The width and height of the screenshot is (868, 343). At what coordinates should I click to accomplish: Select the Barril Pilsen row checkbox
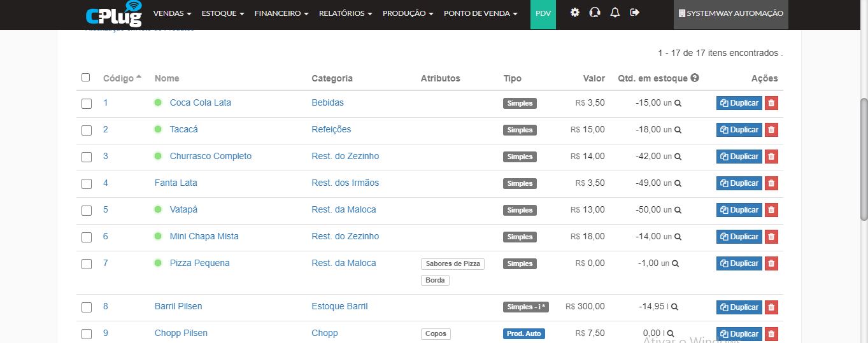point(87,307)
